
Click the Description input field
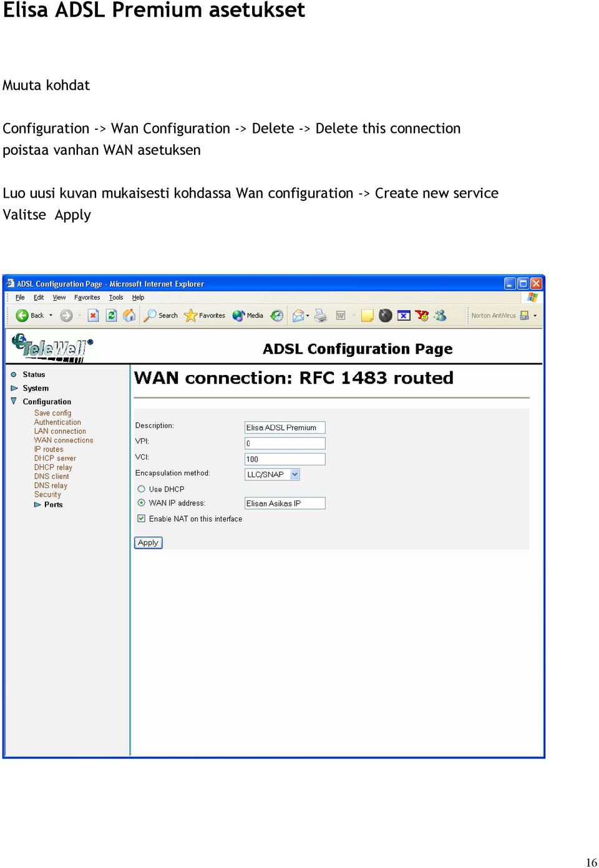[x=285, y=427]
